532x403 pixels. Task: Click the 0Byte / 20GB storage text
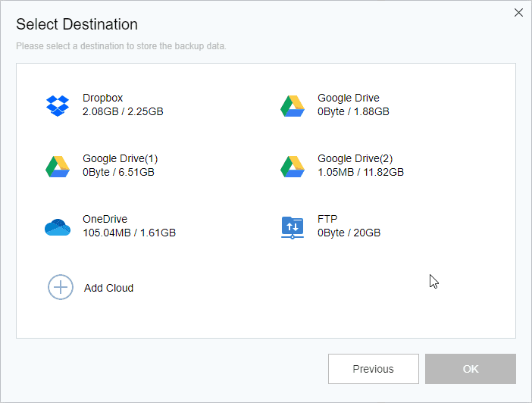pyautogui.click(x=349, y=233)
